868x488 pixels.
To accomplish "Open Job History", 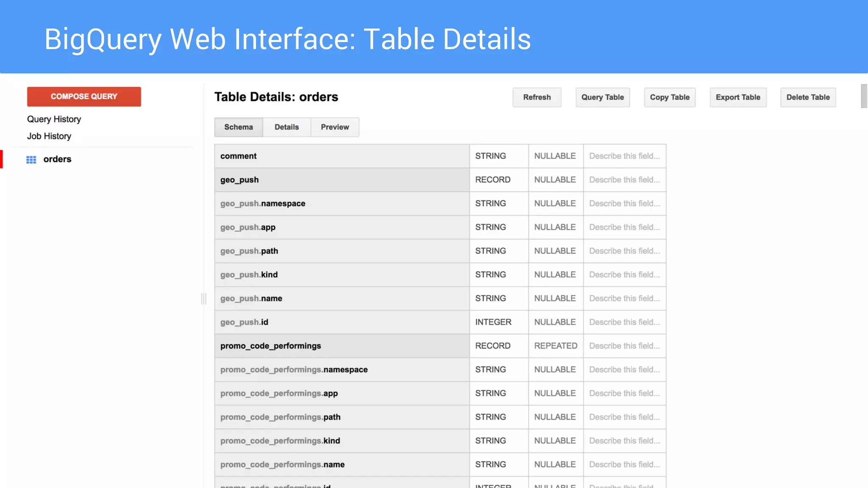I will click(x=49, y=136).
